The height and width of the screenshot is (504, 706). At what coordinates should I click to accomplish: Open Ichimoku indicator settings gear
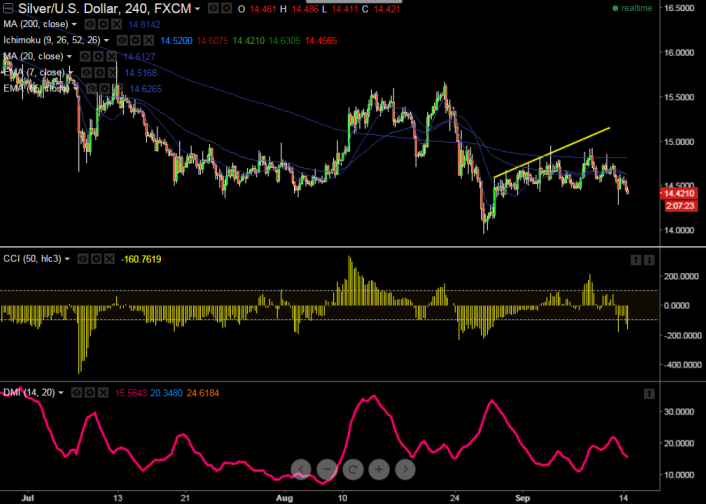point(135,41)
